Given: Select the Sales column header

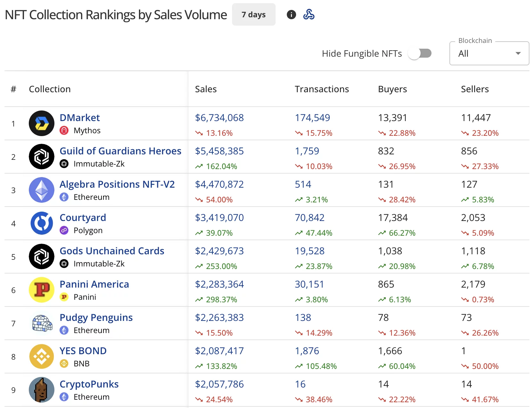Looking at the screenshot, I should [x=206, y=89].
